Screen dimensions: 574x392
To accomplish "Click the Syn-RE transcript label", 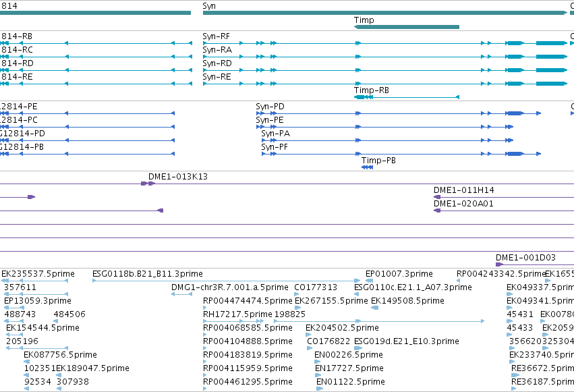I will click(217, 77).
